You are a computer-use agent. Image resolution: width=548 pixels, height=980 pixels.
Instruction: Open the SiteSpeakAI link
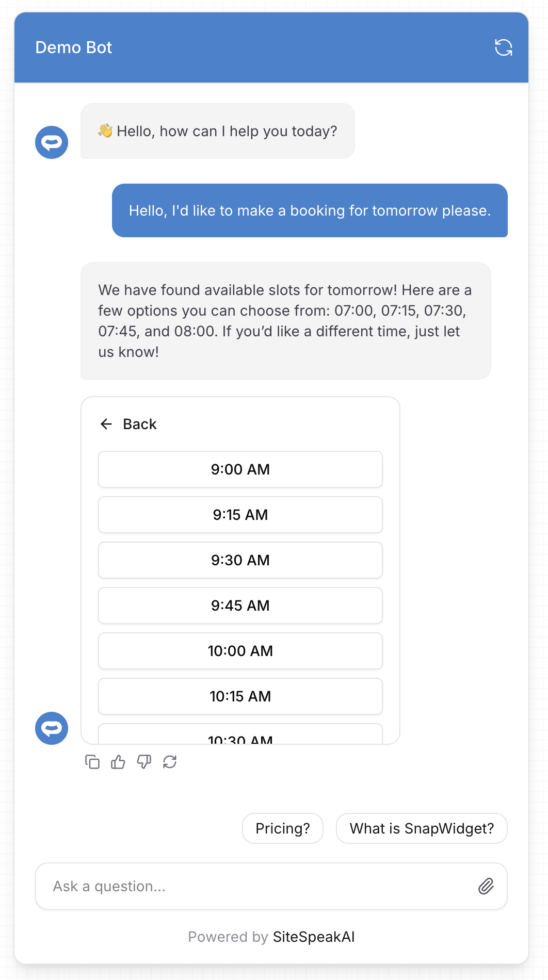(x=314, y=937)
